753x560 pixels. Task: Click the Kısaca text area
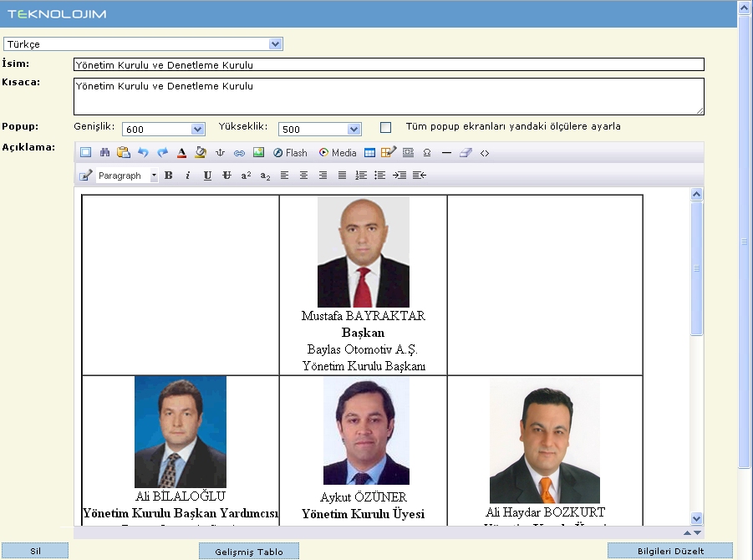point(389,96)
